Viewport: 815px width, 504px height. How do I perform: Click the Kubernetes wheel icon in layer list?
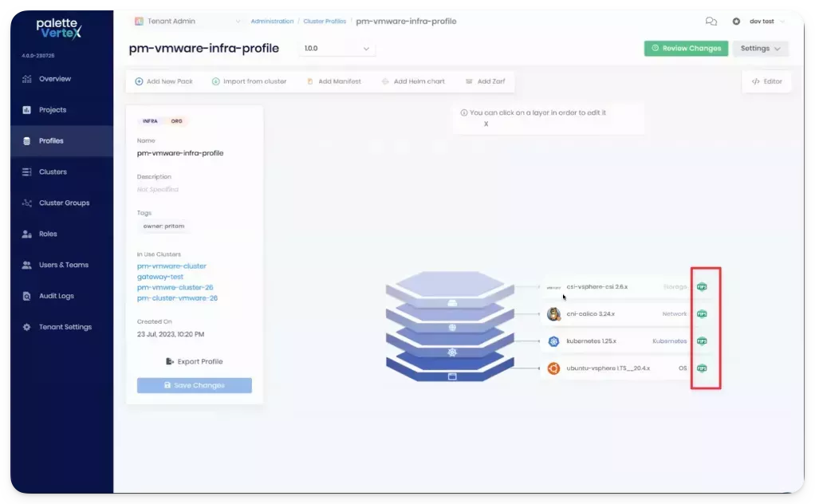point(553,341)
